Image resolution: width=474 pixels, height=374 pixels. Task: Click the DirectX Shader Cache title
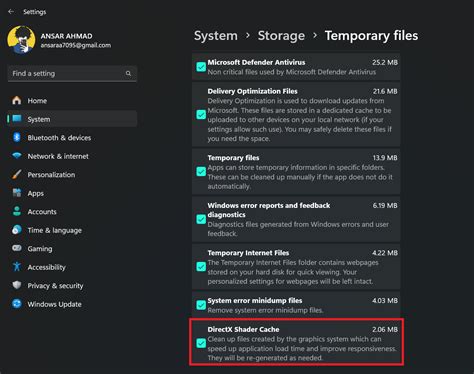pyautogui.click(x=243, y=329)
